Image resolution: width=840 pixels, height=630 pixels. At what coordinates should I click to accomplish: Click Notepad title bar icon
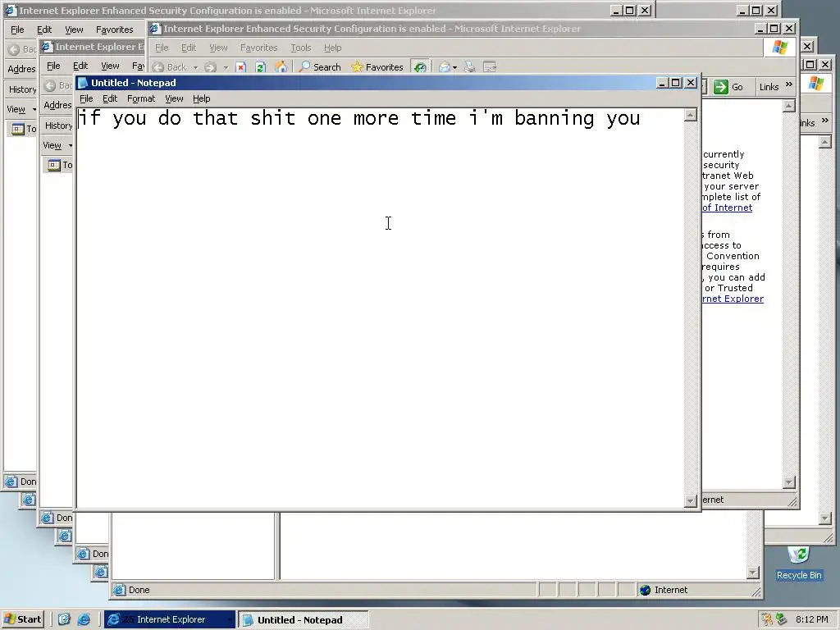(x=83, y=83)
